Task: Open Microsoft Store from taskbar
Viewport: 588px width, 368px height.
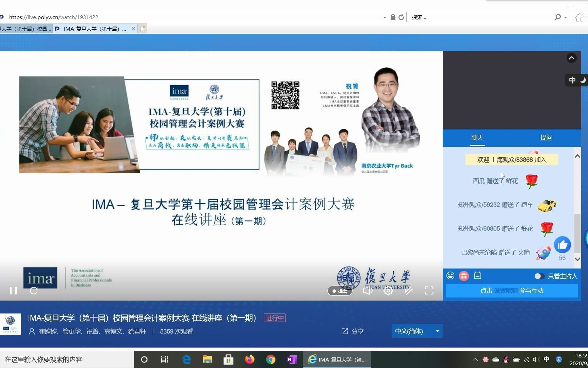Action: (228, 359)
